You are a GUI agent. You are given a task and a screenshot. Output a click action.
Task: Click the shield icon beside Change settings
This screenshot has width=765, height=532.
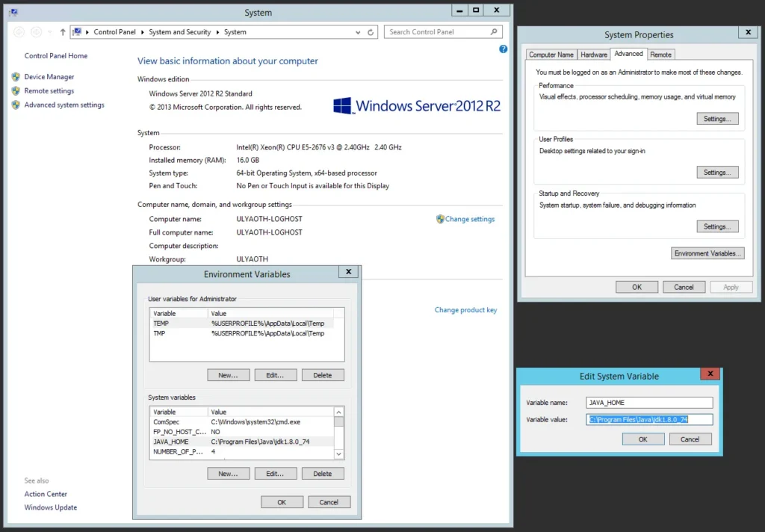440,219
